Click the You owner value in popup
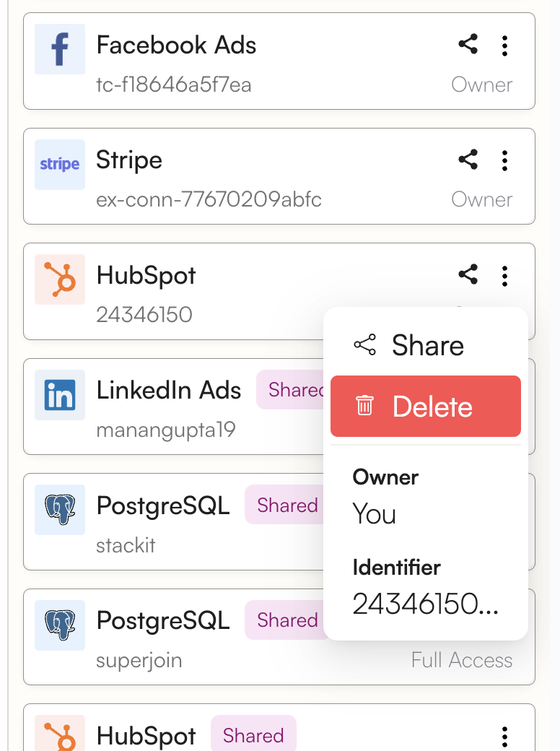This screenshot has width=560, height=751. point(375,514)
